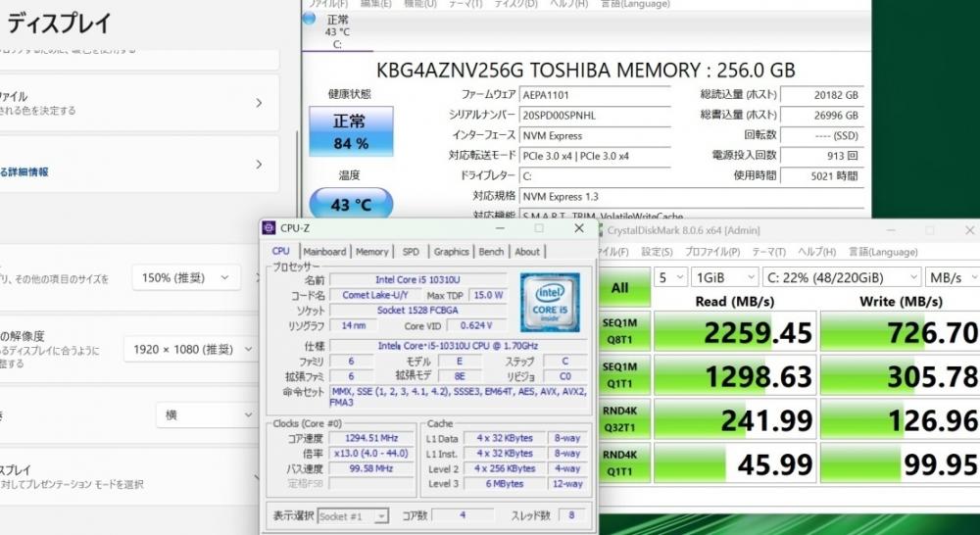Click the multiplier value x13.0 (4.0 - 44.0)
Image resolution: width=980 pixels, height=535 pixels.
pyautogui.click(x=371, y=453)
